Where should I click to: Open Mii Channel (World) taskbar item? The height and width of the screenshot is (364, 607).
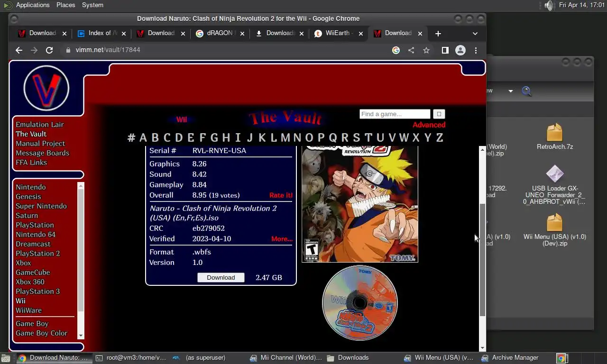(x=286, y=358)
